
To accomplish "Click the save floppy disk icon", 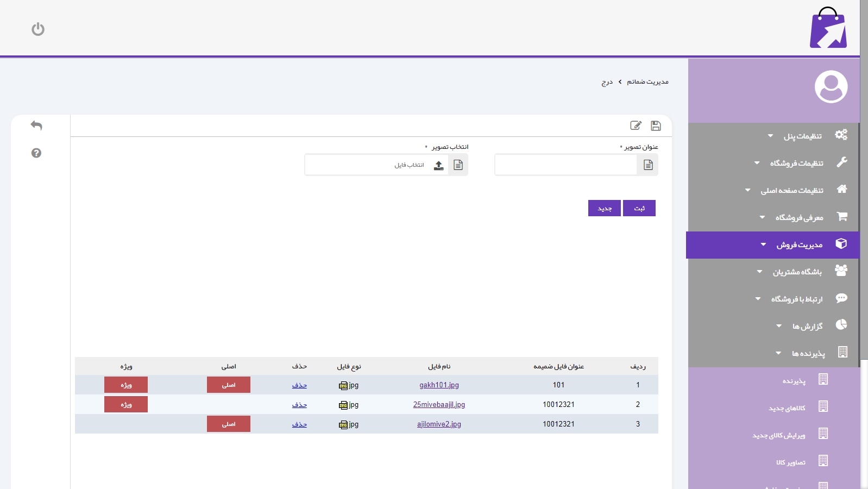I will (656, 126).
